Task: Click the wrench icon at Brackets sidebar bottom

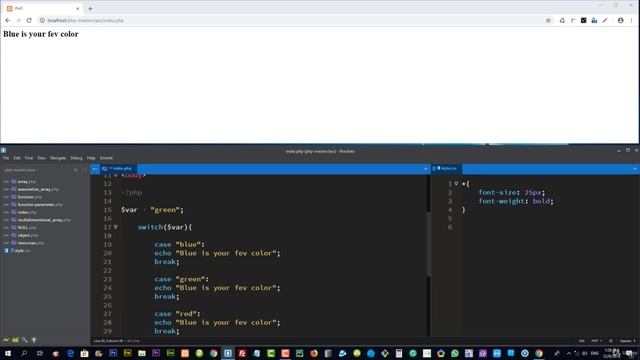Action: pyautogui.click(x=25, y=340)
